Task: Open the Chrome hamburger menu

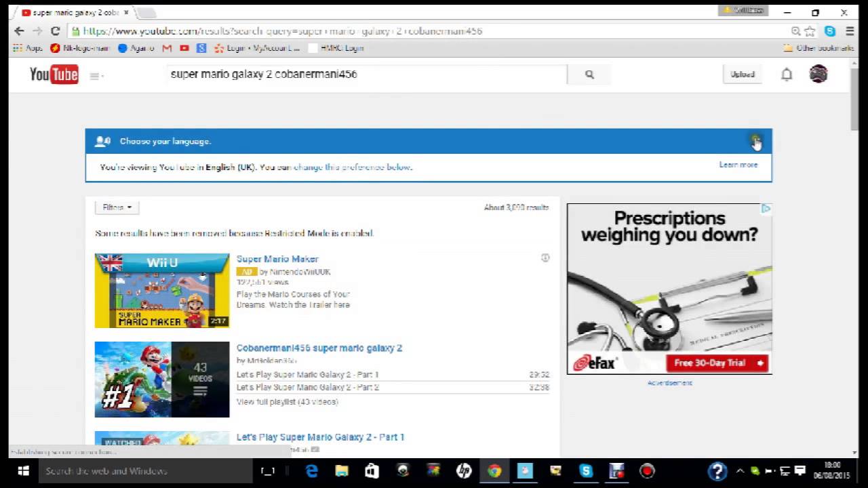Action: click(x=850, y=31)
